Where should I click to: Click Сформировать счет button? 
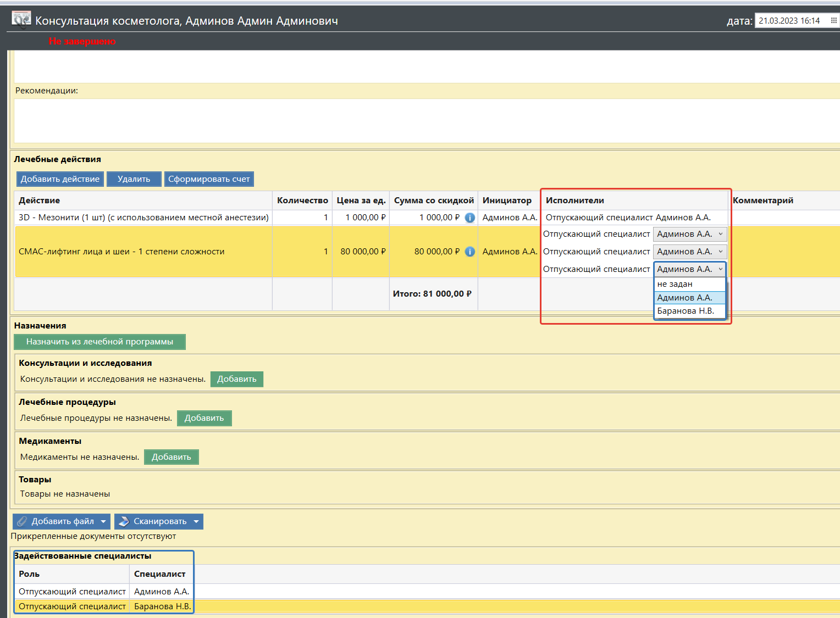pyautogui.click(x=209, y=179)
